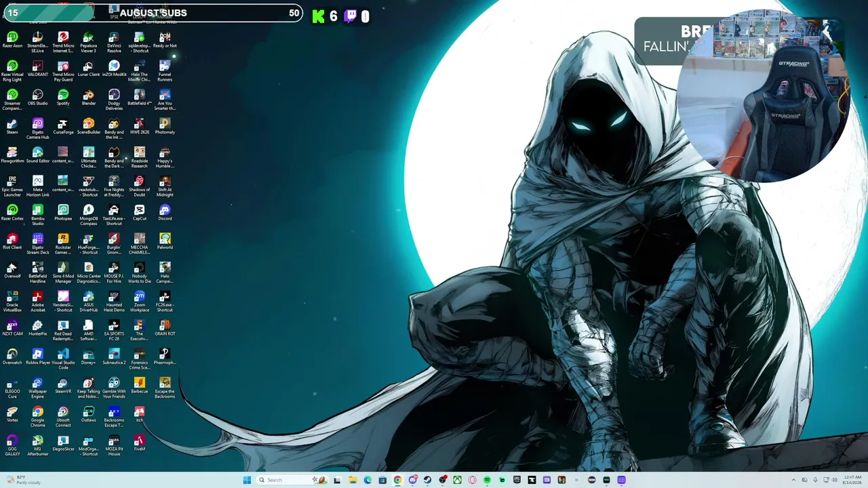Select the Lunar Client desktop icon
Image resolution: width=868 pixels, height=488 pixels.
[x=88, y=68]
